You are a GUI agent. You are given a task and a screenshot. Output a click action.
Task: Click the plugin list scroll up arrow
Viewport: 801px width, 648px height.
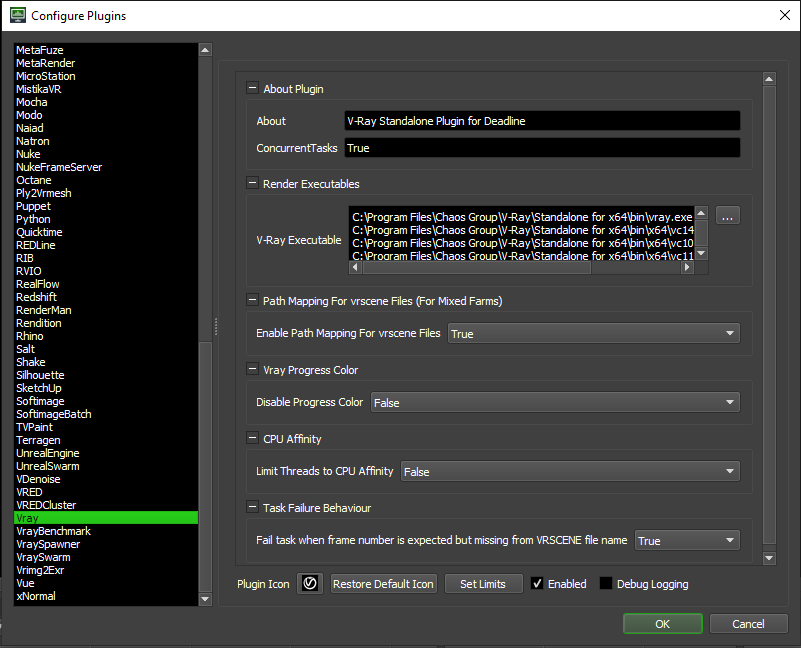pyautogui.click(x=205, y=50)
